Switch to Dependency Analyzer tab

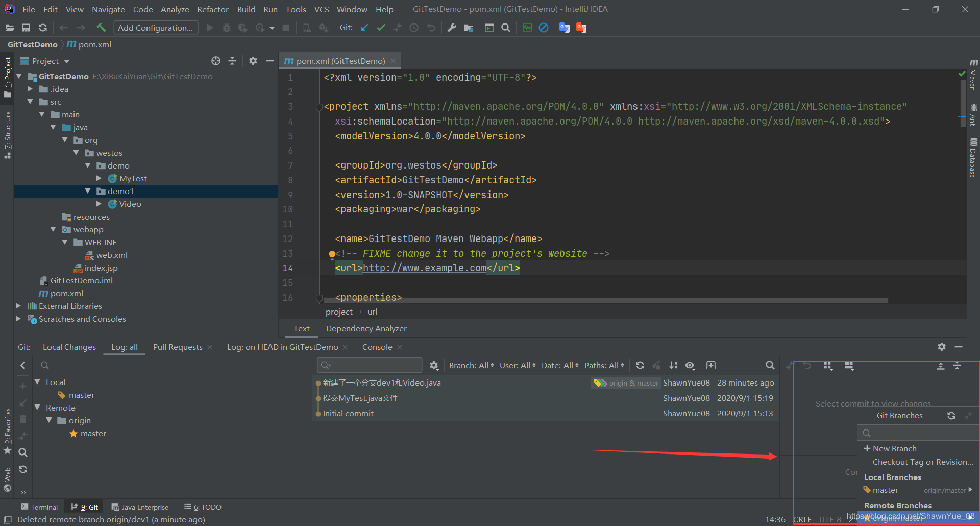pyautogui.click(x=366, y=329)
